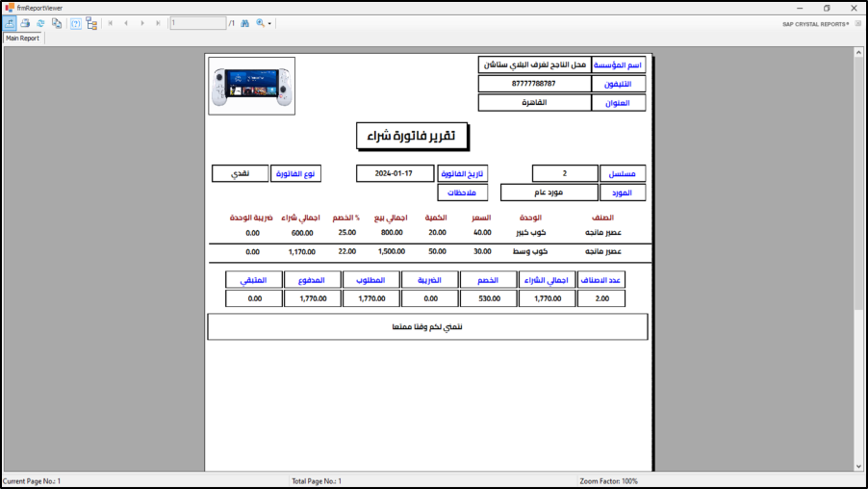Click the Copy icon in the toolbar
Screen dimensions: 868x489
click(57, 23)
